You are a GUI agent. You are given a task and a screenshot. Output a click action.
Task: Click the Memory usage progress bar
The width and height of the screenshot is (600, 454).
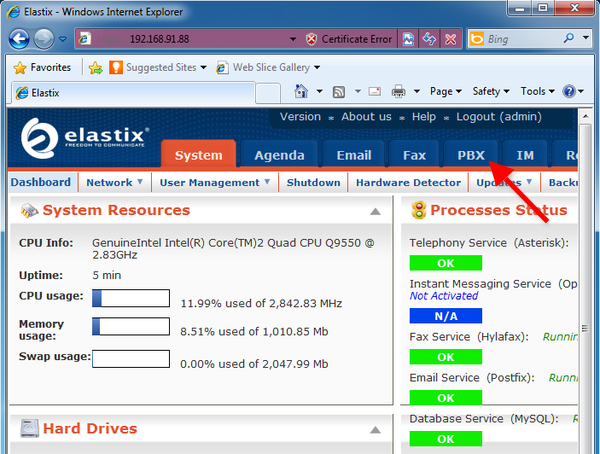131,327
